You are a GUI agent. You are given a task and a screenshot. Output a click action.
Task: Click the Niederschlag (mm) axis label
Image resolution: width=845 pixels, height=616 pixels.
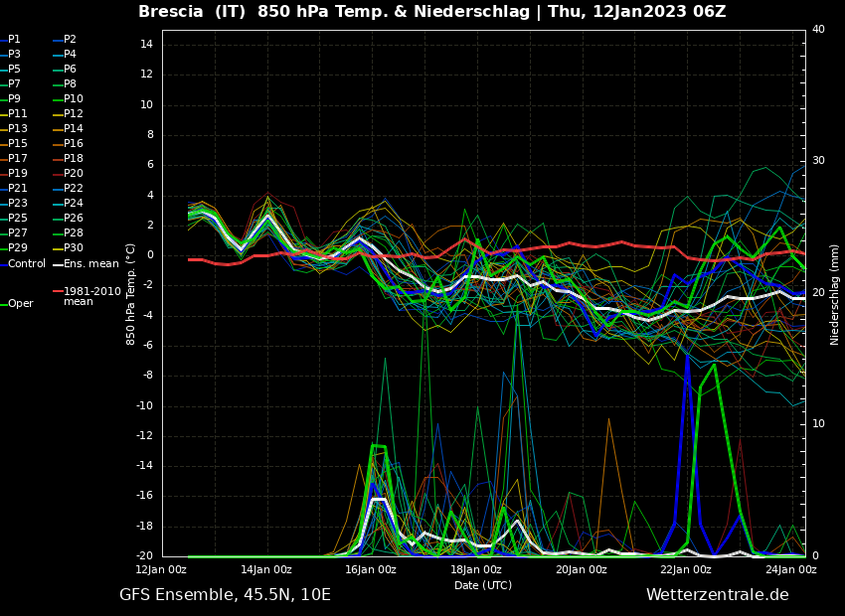point(835,294)
